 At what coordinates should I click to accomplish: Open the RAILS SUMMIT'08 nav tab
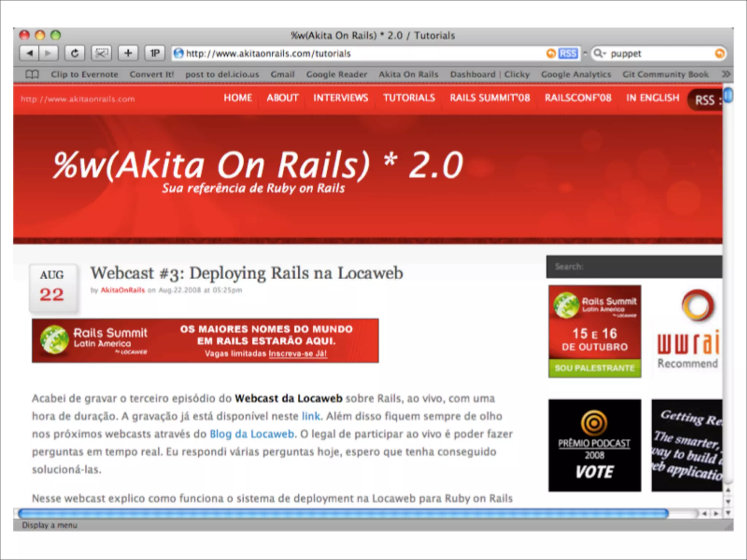click(x=489, y=98)
